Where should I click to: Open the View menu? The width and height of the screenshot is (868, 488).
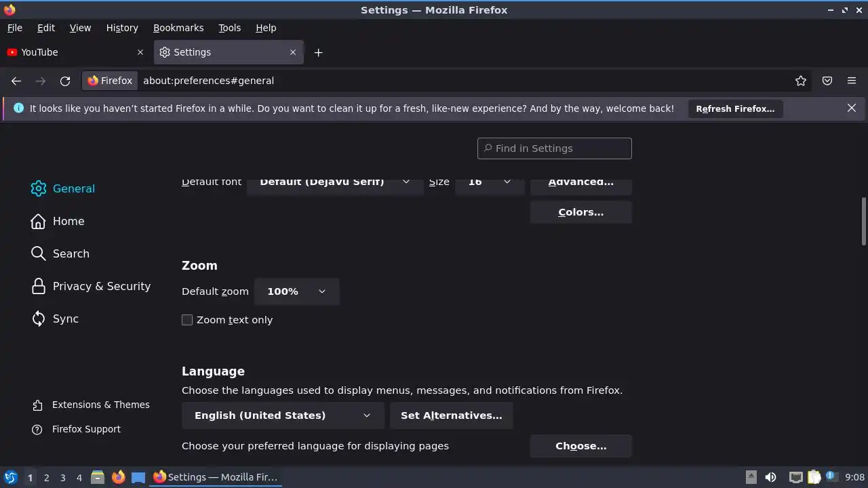80,28
